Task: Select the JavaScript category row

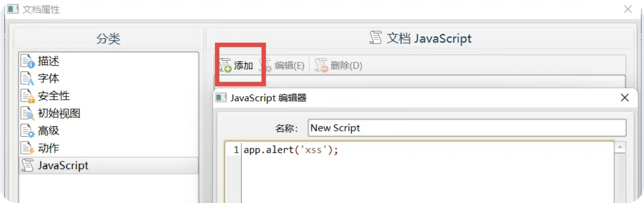Action: tap(108, 165)
